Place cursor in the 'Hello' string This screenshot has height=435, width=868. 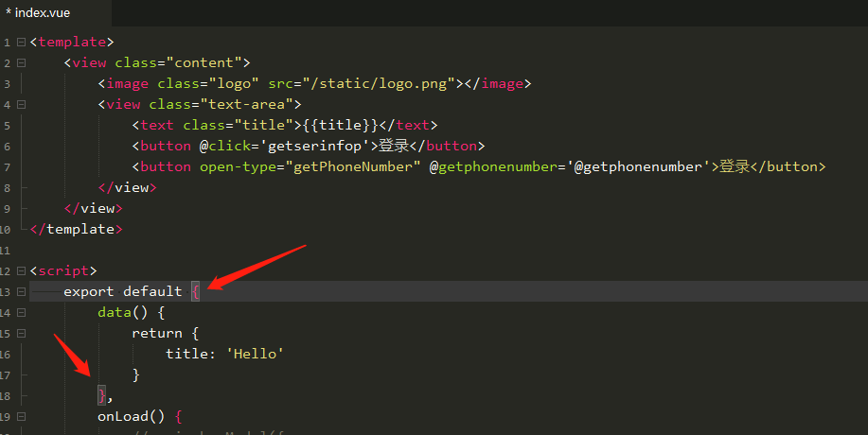(x=256, y=354)
